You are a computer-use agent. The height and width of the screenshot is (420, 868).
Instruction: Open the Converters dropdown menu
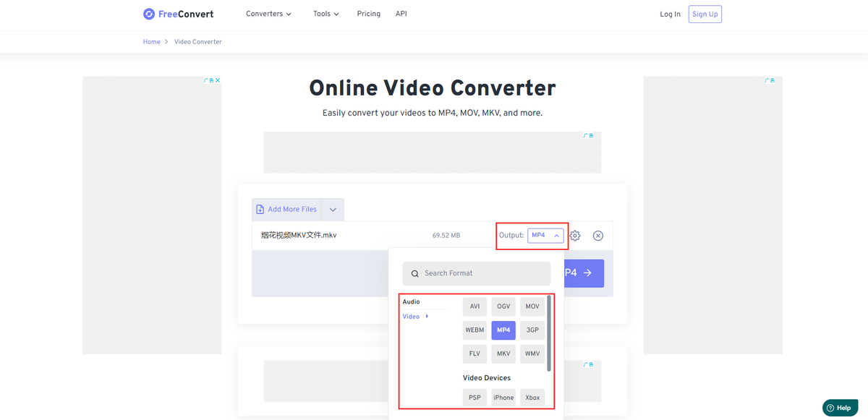coord(268,14)
